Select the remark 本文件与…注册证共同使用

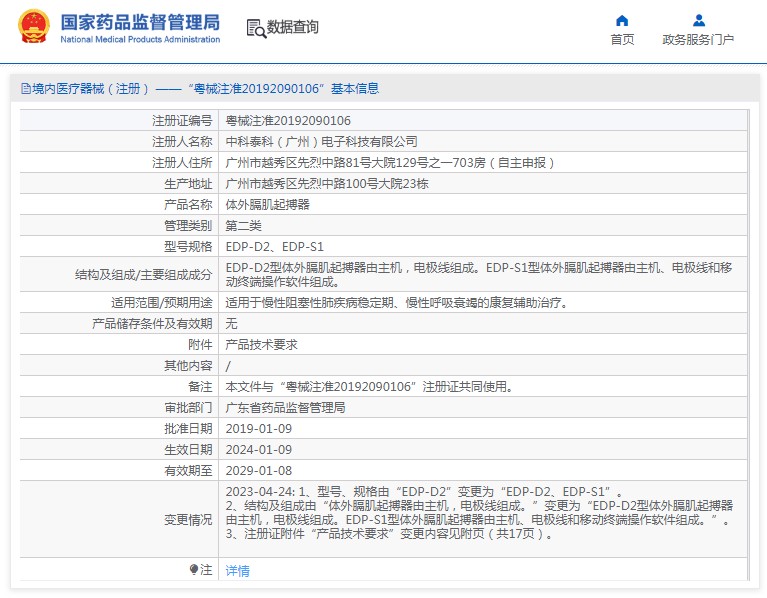(370, 387)
